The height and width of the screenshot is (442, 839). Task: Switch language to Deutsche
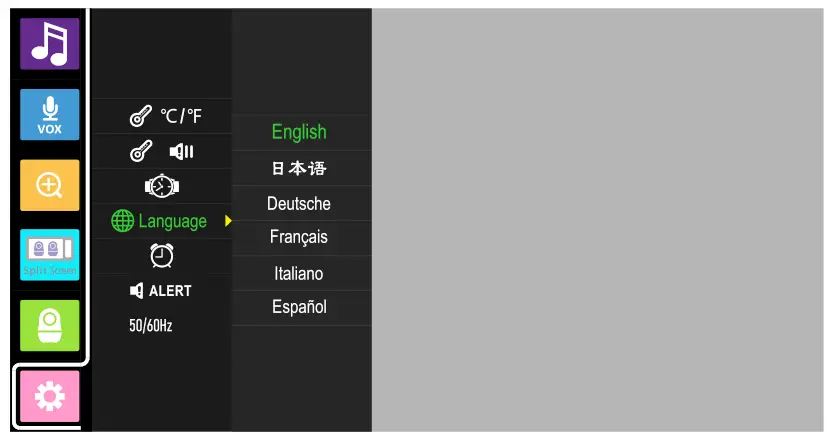(299, 204)
